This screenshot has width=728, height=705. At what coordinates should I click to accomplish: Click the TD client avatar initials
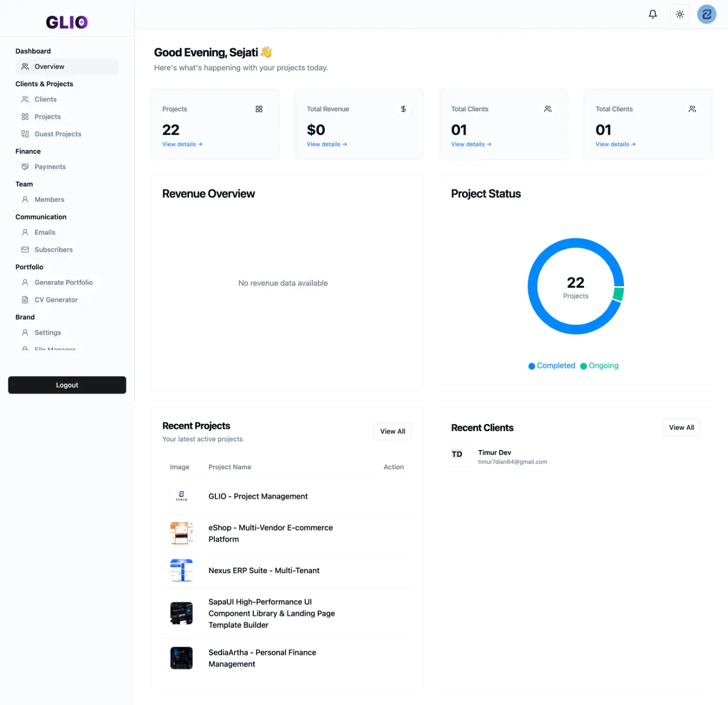(457, 454)
